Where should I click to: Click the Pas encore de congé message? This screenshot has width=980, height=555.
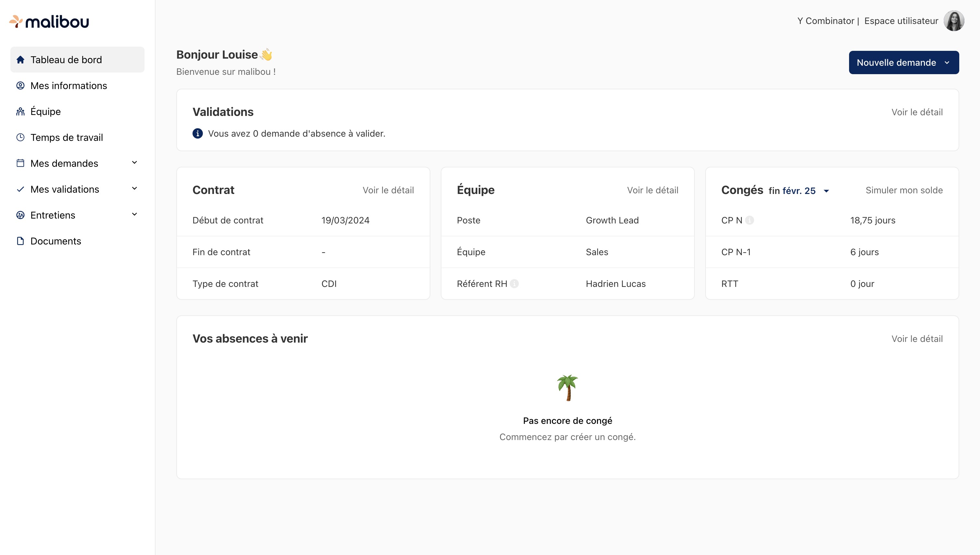click(x=568, y=421)
